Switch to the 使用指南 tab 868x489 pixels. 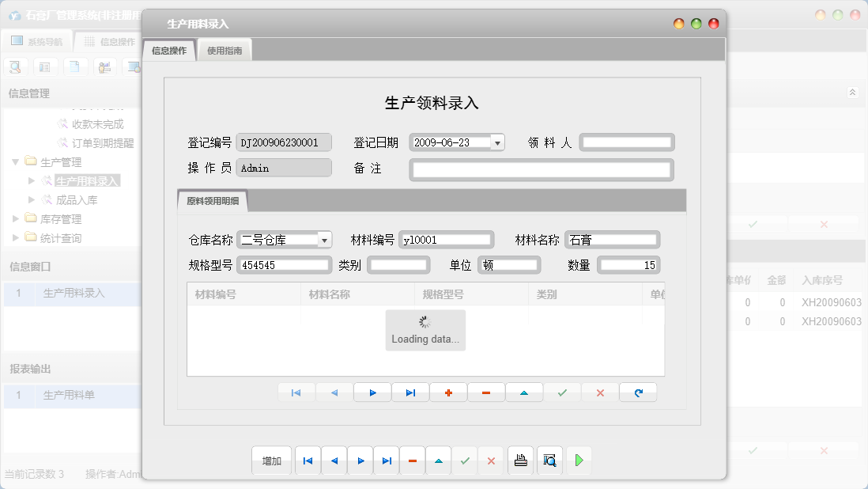coord(224,48)
